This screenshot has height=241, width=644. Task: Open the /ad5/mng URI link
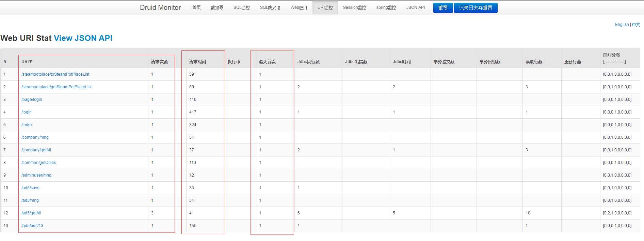(x=30, y=200)
